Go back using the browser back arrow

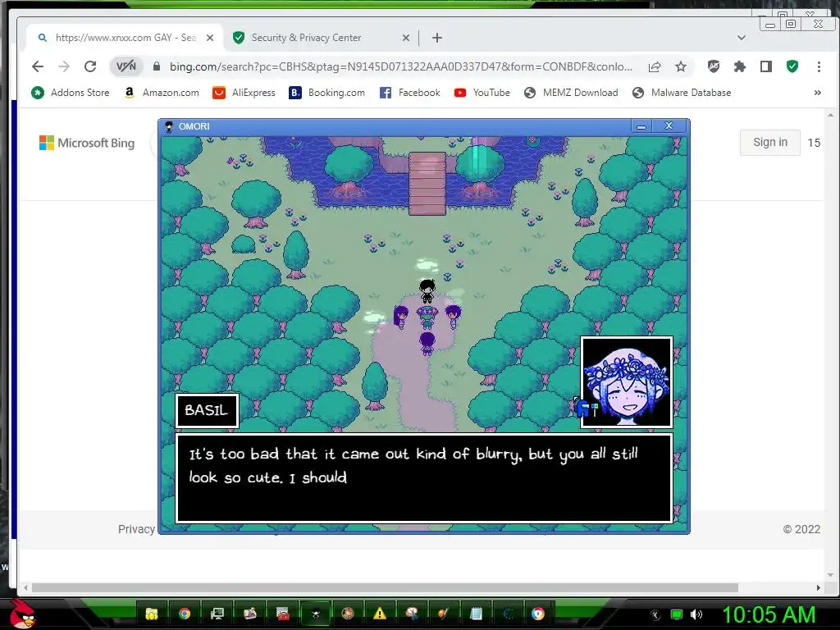(38, 66)
